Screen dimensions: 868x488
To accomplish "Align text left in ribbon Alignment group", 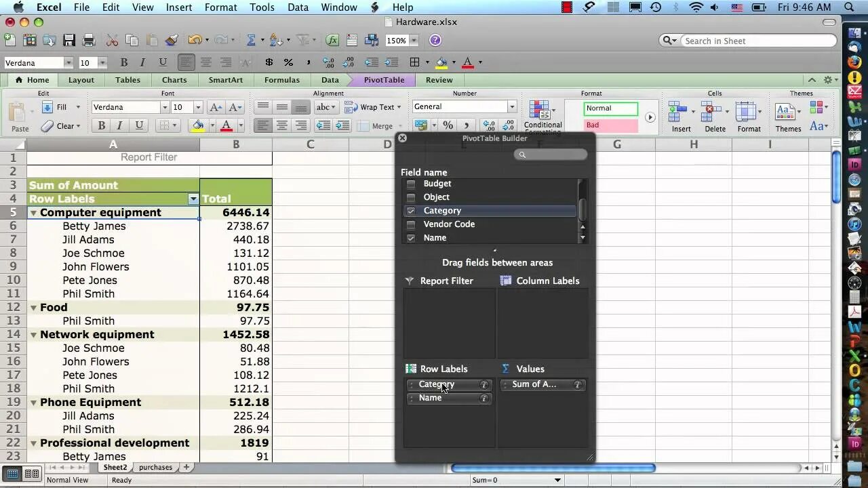I will point(263,125).
